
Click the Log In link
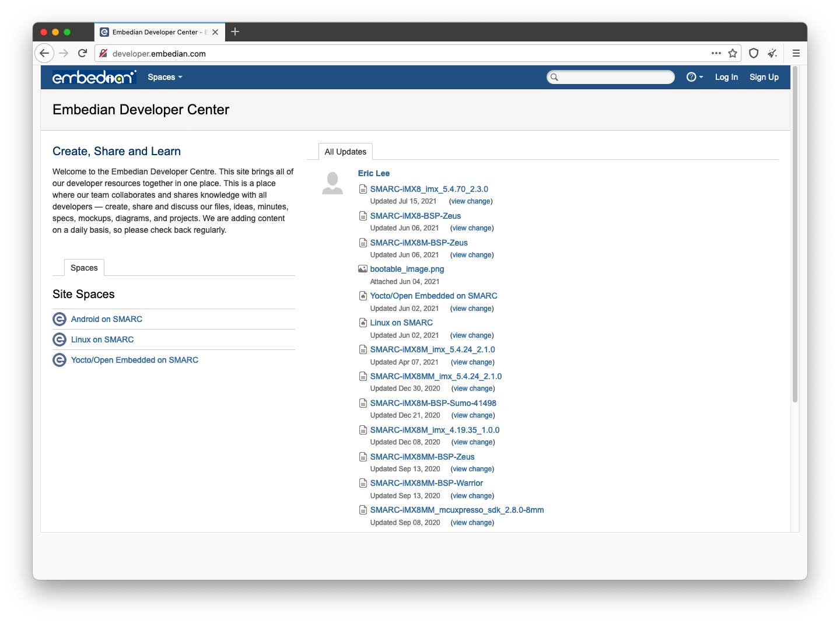[x=726, y=77]
